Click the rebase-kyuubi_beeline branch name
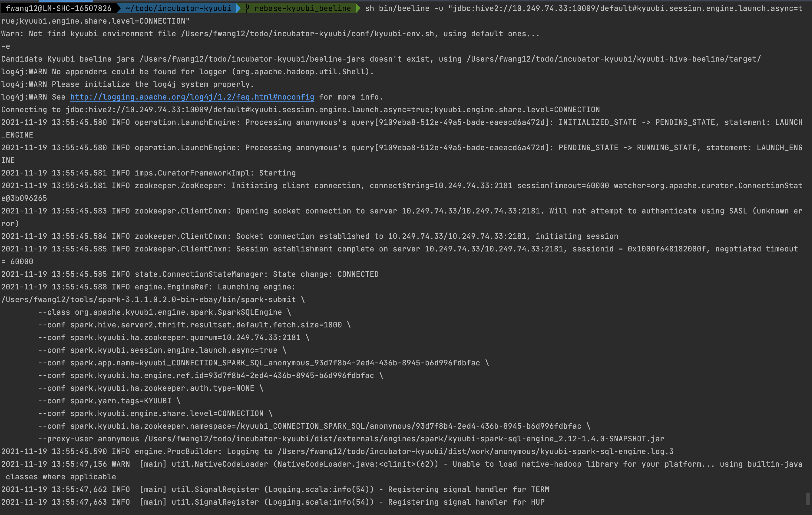The image size is (812, 515). (302, 8)
